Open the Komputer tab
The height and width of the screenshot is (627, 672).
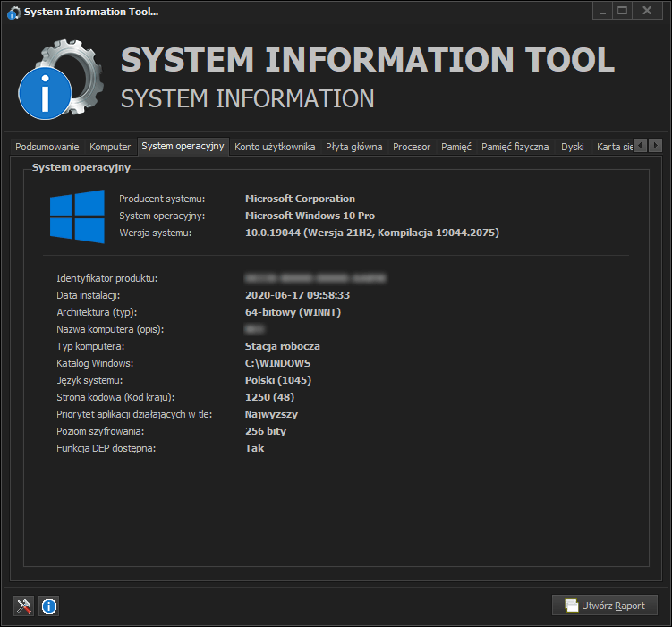tap(110, 147)
